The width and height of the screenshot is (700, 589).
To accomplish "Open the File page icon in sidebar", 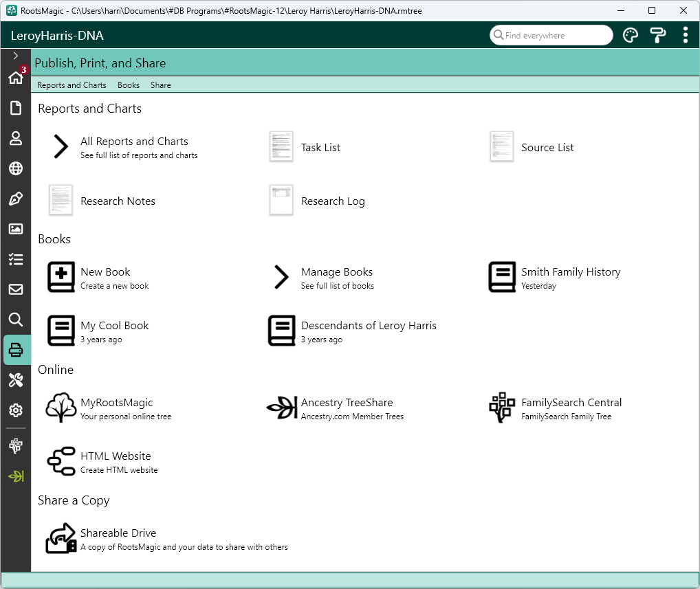I will [x=16, y=108].
